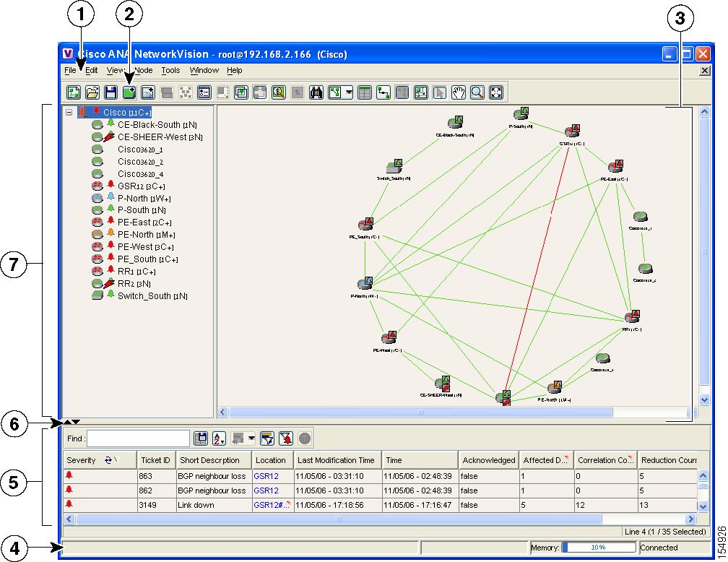Click the binoculars Find icon
Image resolution: width=728 pixels, height=562 pixels.
316,92
